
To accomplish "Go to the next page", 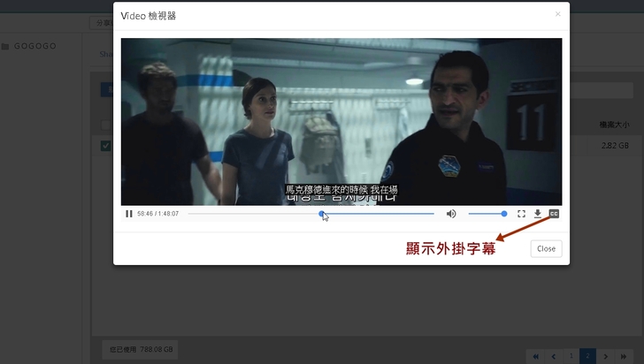I will click(x=605, y=356).
